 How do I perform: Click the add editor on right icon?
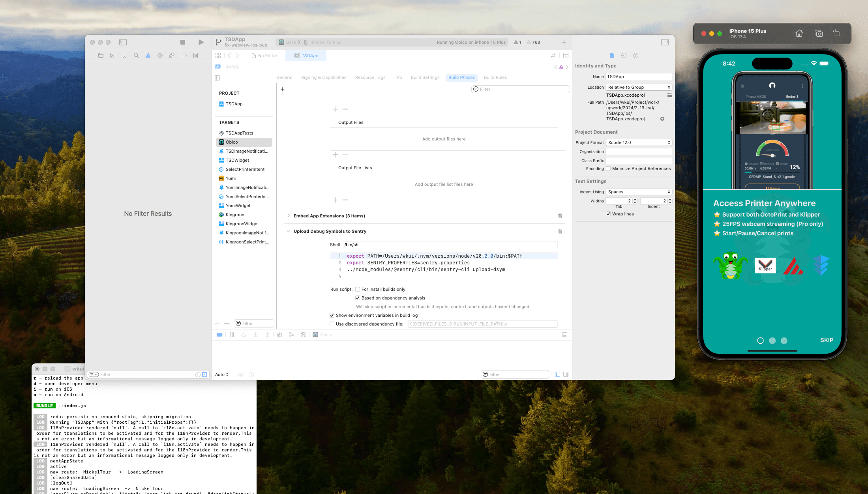click(566, 56)
